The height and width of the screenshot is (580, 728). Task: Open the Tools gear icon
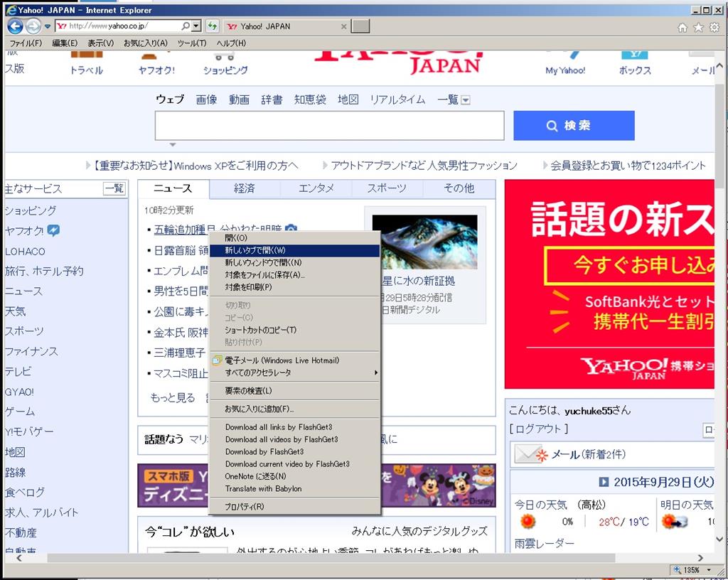click(714, 28)
